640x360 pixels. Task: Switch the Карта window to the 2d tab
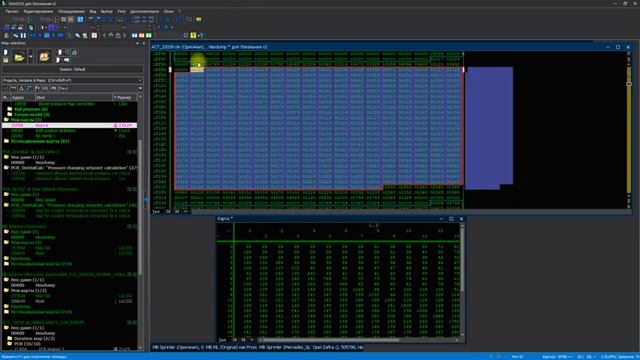pyautogui.click(x=234, y=339)
